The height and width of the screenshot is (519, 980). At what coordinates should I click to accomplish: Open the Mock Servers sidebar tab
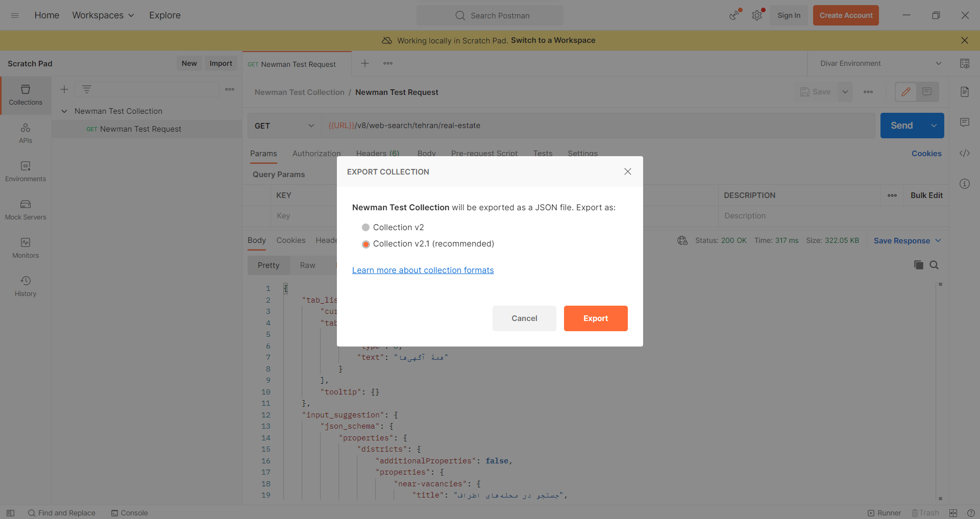pyautogui.click(x=26, y=210)
